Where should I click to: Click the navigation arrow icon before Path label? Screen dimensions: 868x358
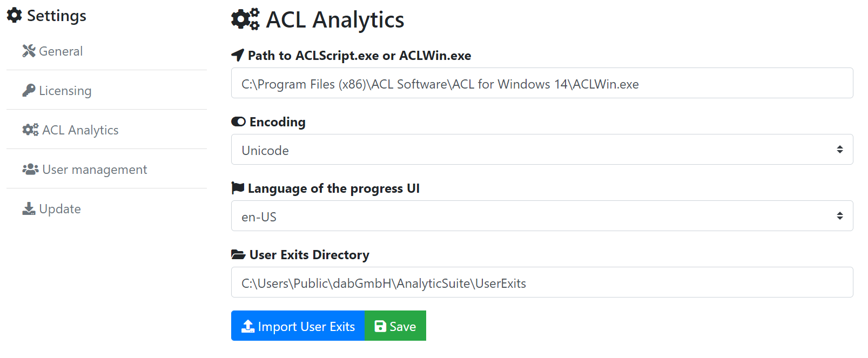tap(237, 55)
